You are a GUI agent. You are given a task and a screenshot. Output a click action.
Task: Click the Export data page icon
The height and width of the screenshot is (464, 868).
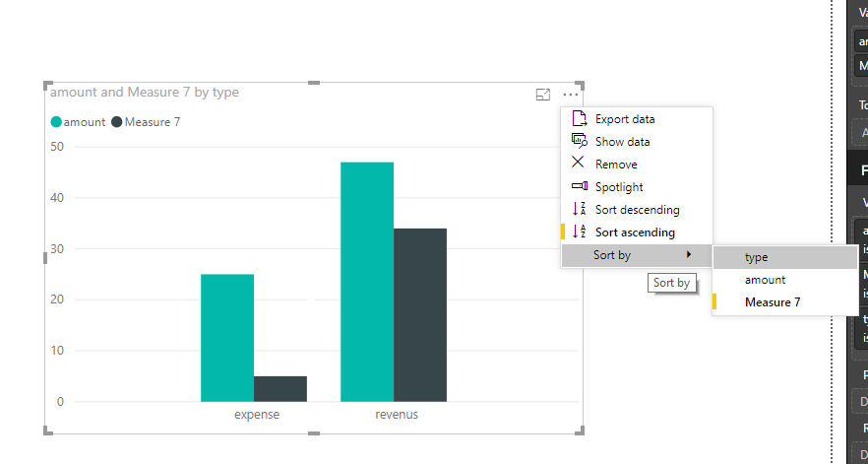click(579, 118)
